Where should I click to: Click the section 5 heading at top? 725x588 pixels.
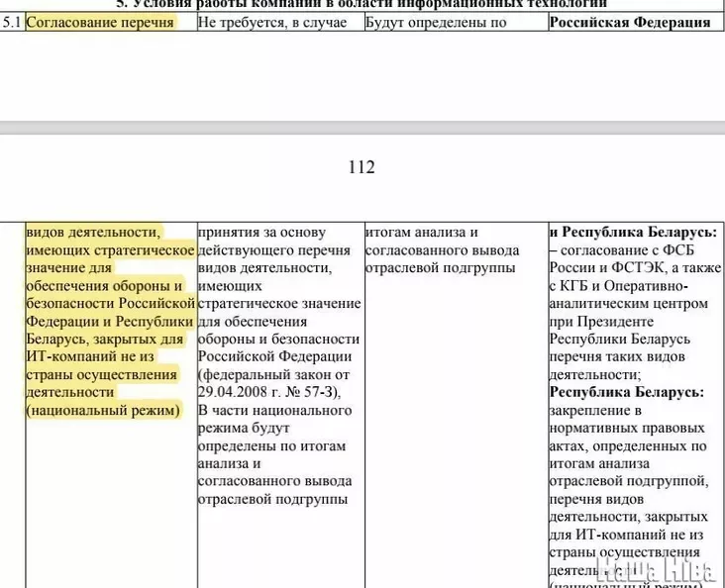point(362,4)
